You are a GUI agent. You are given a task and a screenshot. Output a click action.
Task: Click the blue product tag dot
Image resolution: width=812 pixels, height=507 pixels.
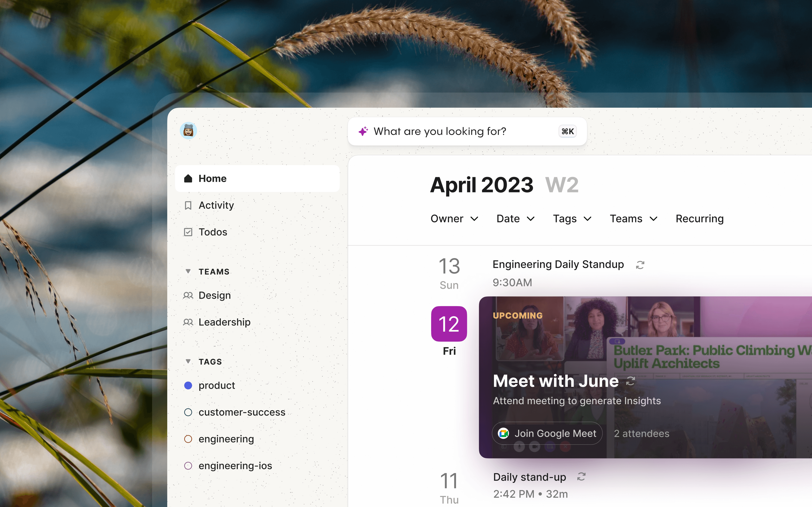pyautogui.click(x=188, y=386)
